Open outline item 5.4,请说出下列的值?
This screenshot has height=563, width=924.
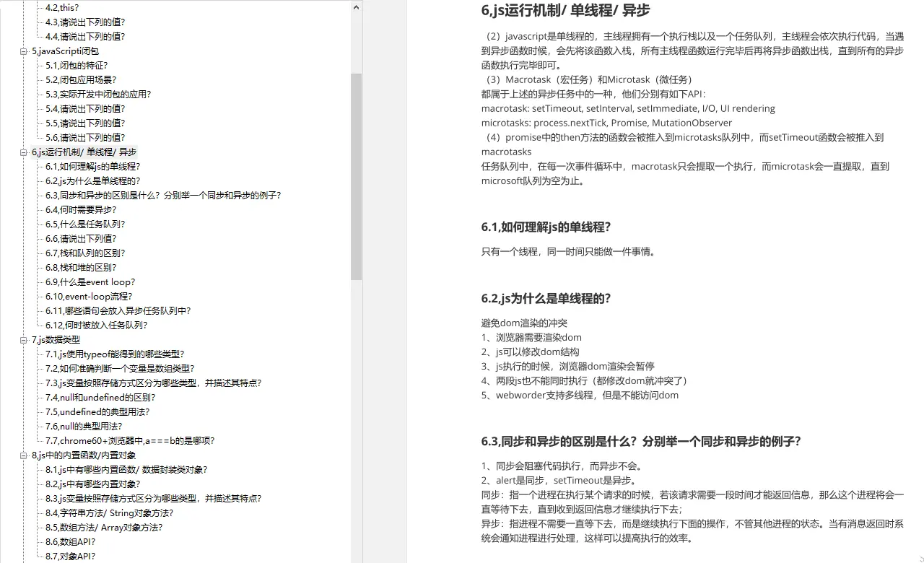pos(85,109)
